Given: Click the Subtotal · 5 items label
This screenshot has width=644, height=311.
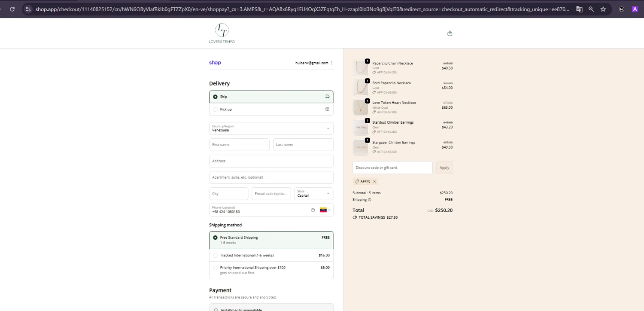Looking at the screenshot, I should click(366, 193).
